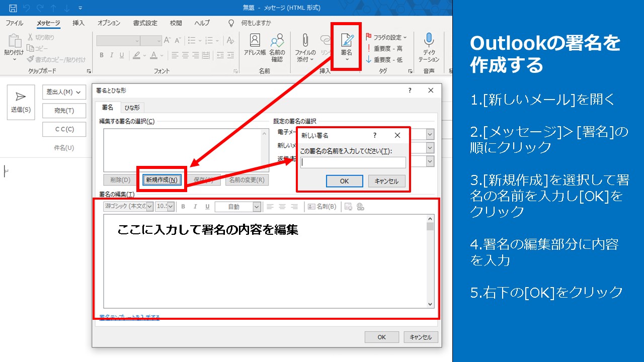This screenshot has height=362, width=644.
Task: Open the 10.5 font size dropdown in signature editor
Action: (171, 207)
